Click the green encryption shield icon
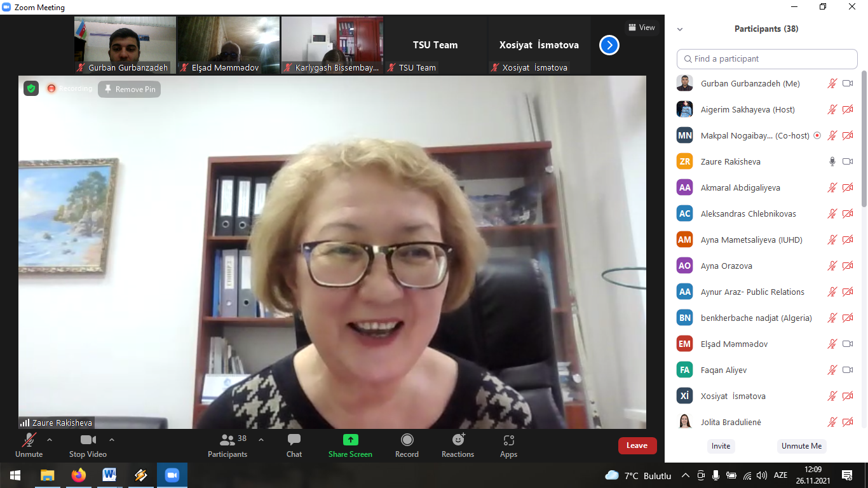This screenshot has height=488, width=868. point(31,88)
